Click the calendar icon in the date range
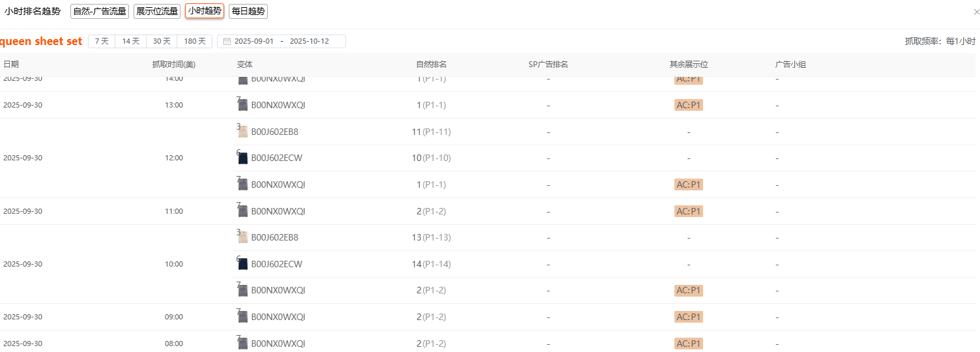 (227, 42)
